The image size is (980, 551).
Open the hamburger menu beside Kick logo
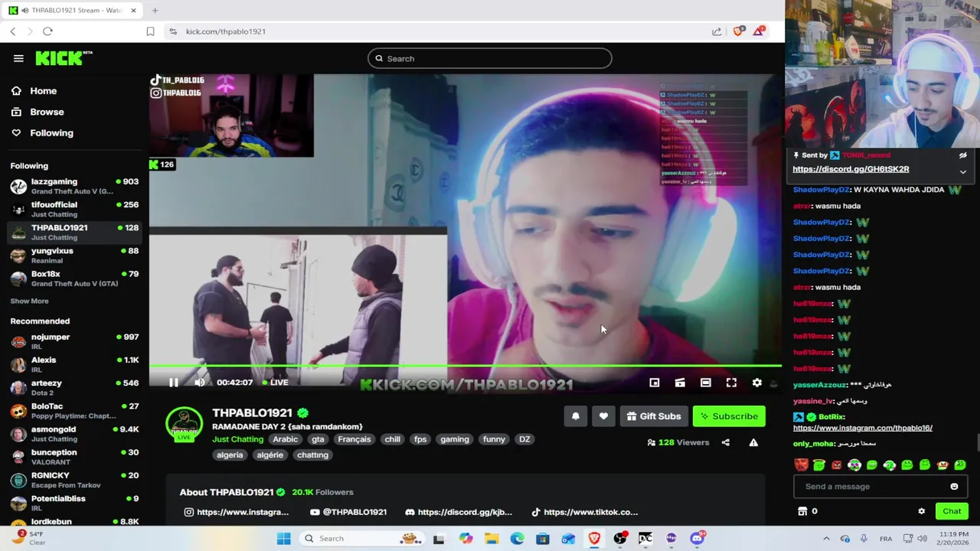tap(18, 58)
